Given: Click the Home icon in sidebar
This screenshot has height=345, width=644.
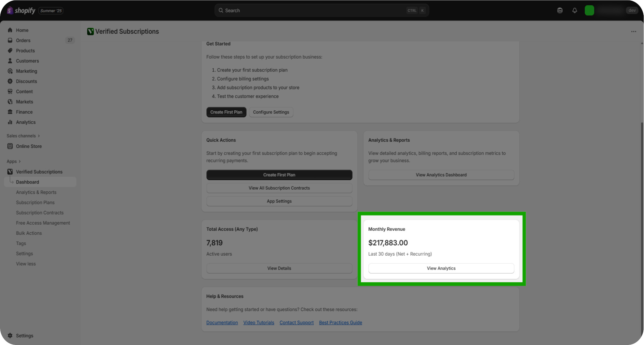Looking at the screenshot, I should [x=10, y=30].
